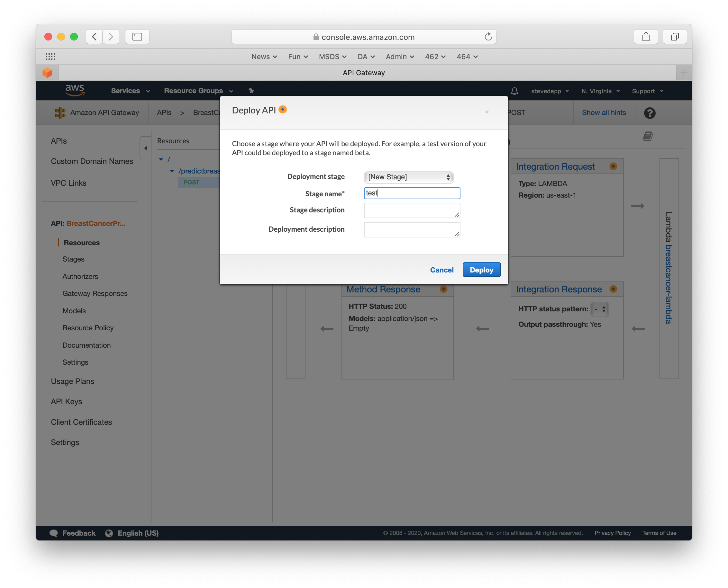This screenshot has width=728, height=588.
Task: Open Authorizers in the sidebar
Action: [80, 276]
